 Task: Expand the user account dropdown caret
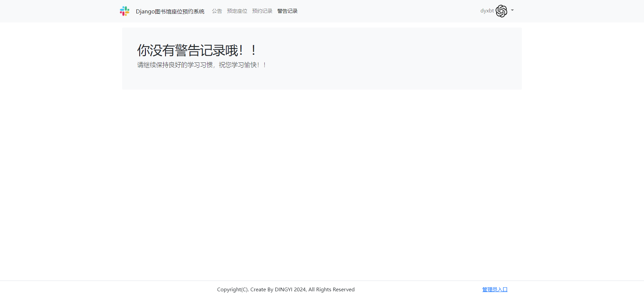512,10
